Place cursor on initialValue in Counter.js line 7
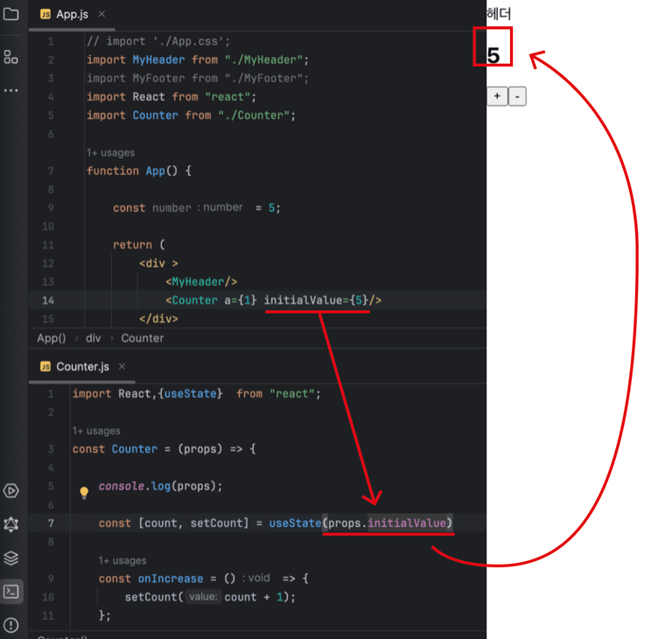 [x=407, y=523]
